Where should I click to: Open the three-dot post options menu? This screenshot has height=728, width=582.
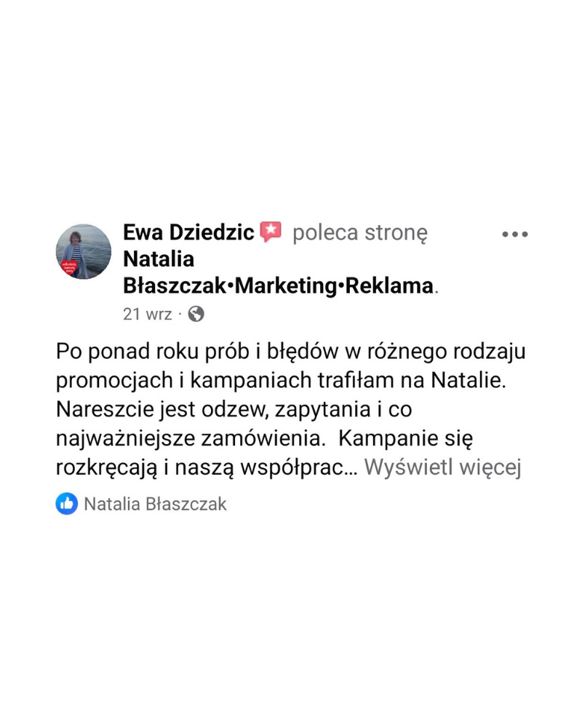coord(515,234)
